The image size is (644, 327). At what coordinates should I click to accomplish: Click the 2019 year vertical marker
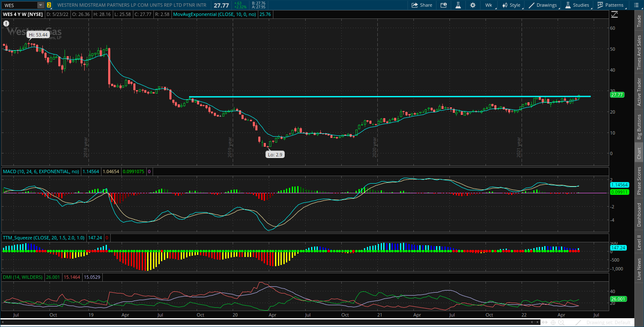[231, 147]
